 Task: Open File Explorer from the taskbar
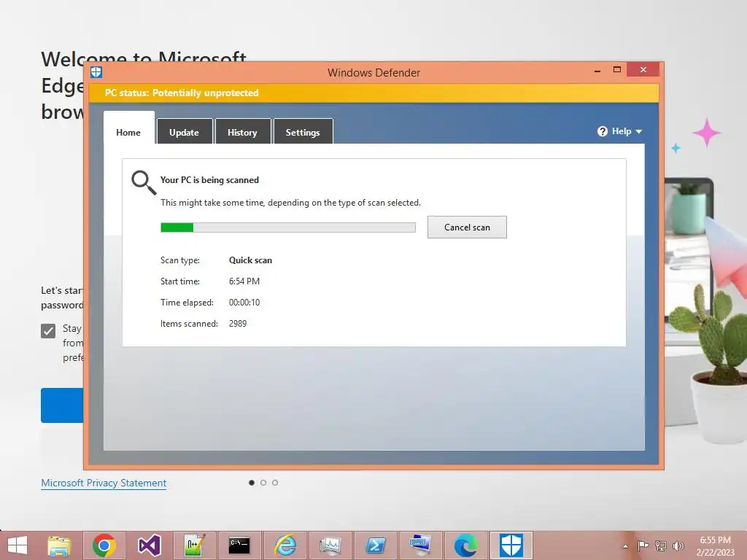(59, 545)
